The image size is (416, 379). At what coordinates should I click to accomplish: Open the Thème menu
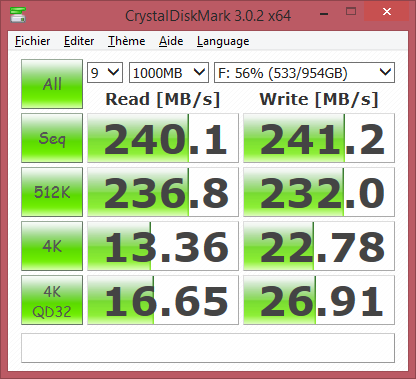126,41
